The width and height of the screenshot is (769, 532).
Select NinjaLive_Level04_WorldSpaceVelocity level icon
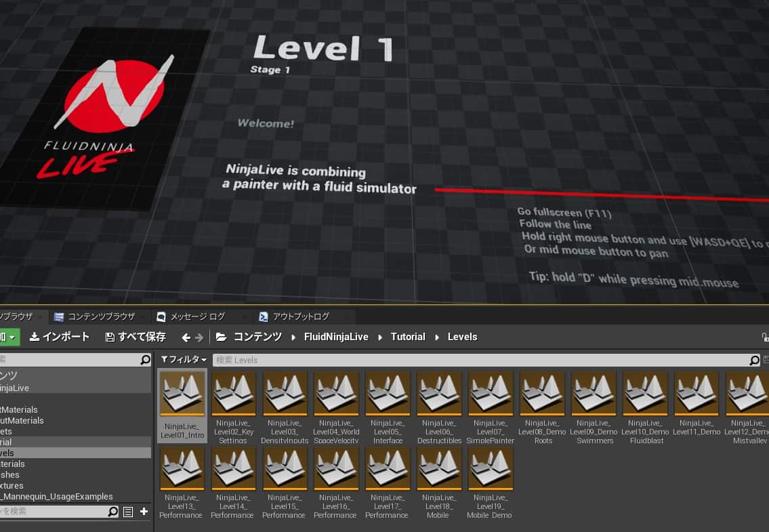click(x=337, y=393)
